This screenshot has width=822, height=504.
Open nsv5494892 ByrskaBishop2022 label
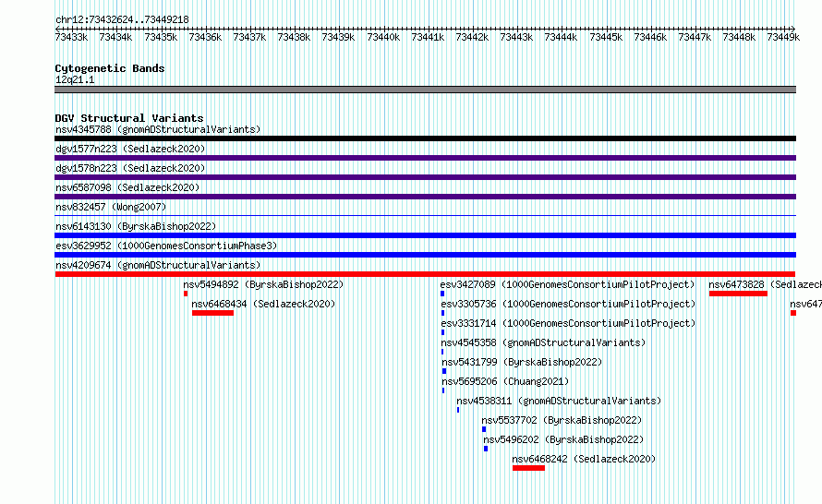tap(263, 284)
